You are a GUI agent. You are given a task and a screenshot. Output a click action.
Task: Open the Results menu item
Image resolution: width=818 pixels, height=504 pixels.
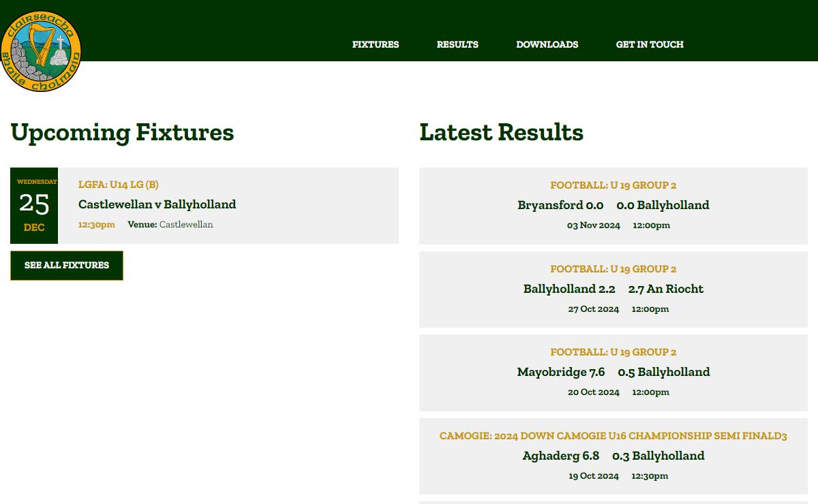click(x=457, y=44)
